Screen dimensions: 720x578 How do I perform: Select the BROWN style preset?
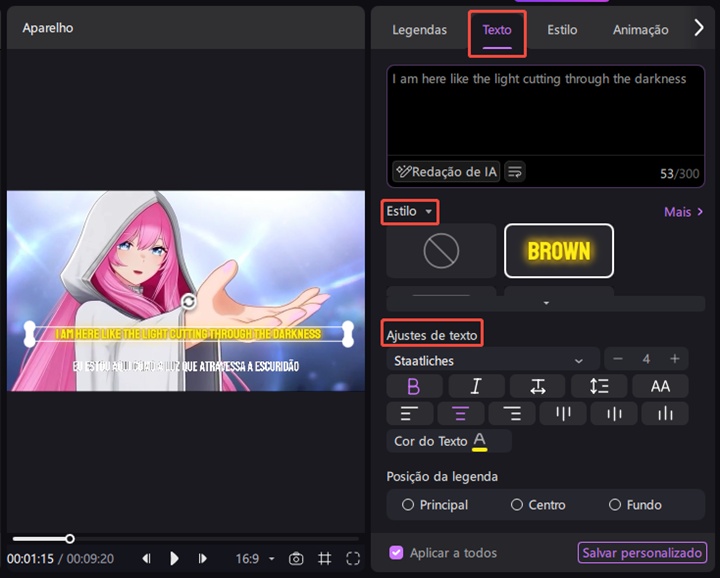coord(559,251)
